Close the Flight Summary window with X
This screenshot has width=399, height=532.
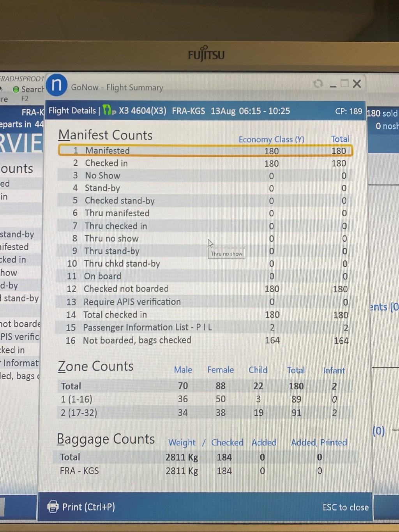[357, 84]
